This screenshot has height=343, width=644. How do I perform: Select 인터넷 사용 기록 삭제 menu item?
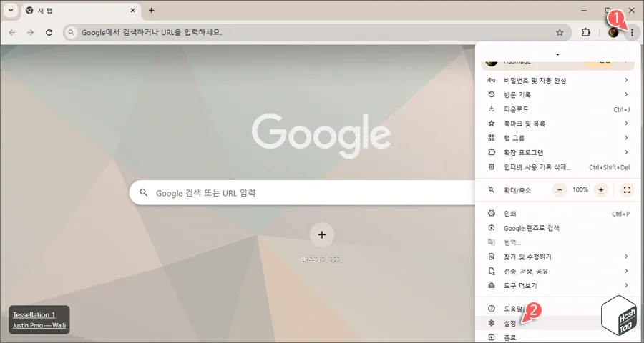(557, 167)
